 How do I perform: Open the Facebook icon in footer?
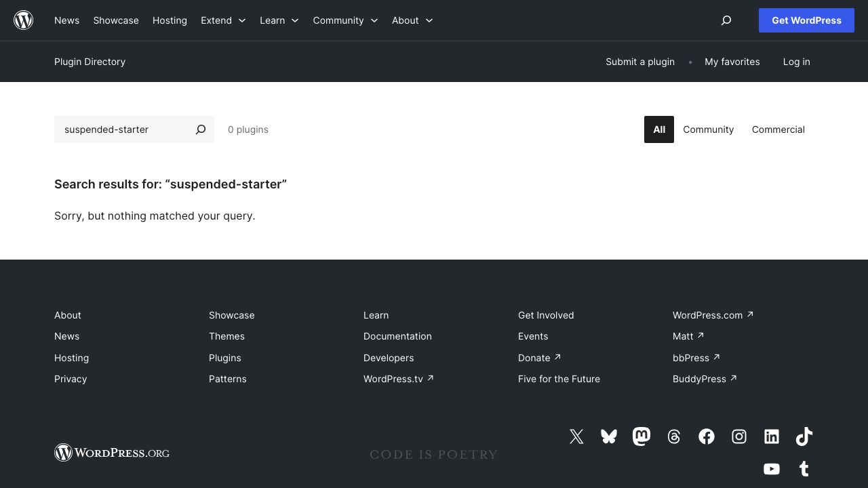click(x=707, y=436)
